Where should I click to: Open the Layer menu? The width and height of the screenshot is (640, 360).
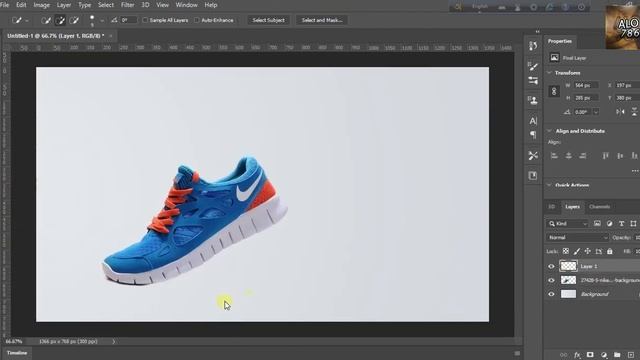(64, 5)
